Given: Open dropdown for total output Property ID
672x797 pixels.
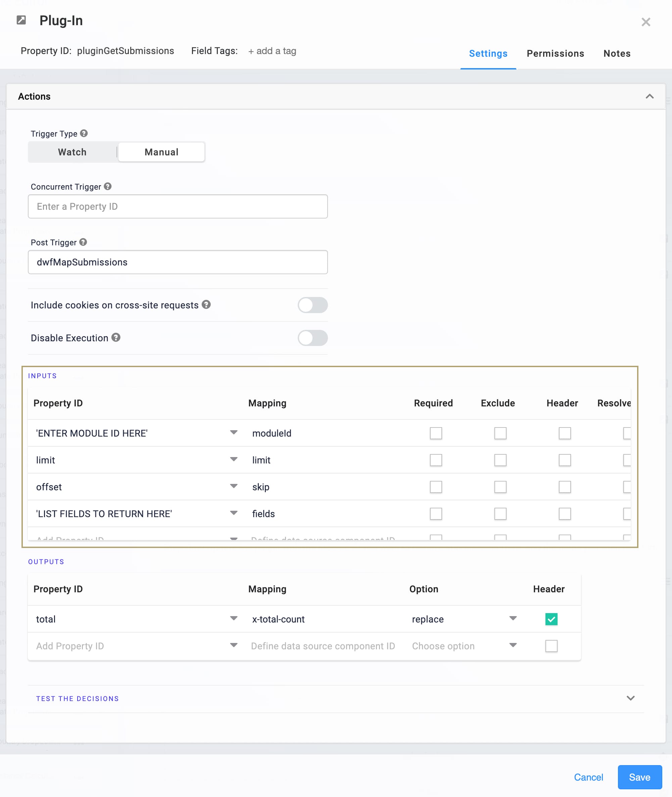Looking at the screenshot, I should [234, 618].
